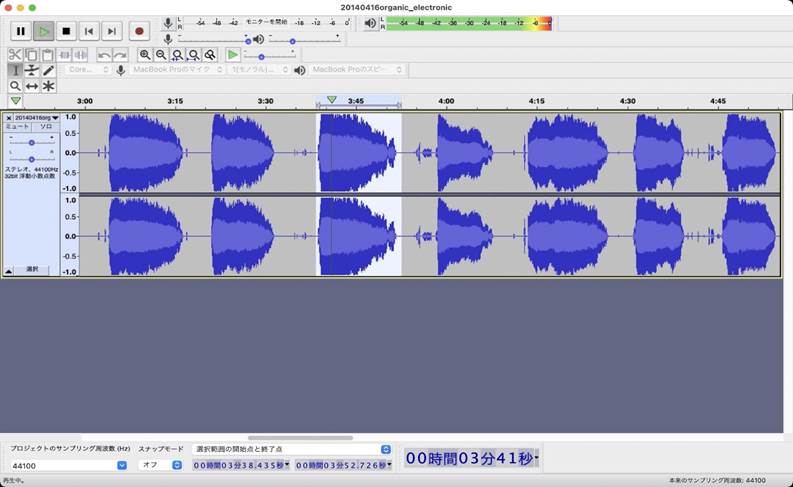The height and width of the screenshot is (487, 793).
Task: Toggle the ソロ (solo) button on track
Action: click(x=45, y=127)
